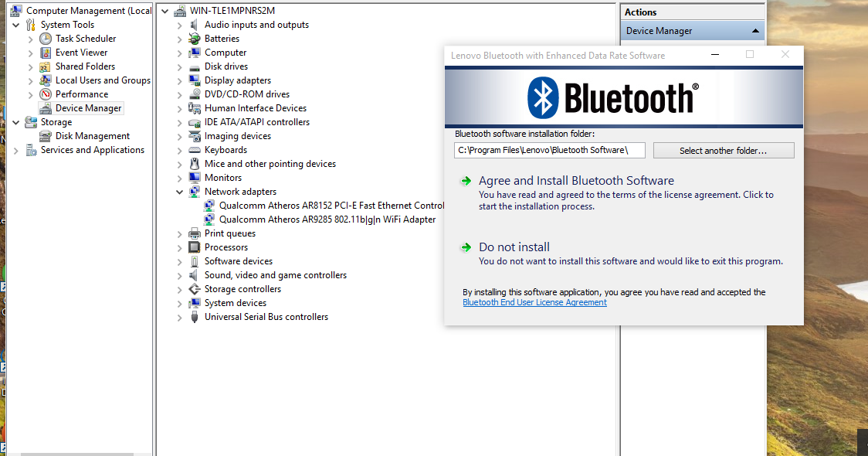Expand the Local Users and Groups node
This screenshot has height=456, width=868.
coord(30,81)
